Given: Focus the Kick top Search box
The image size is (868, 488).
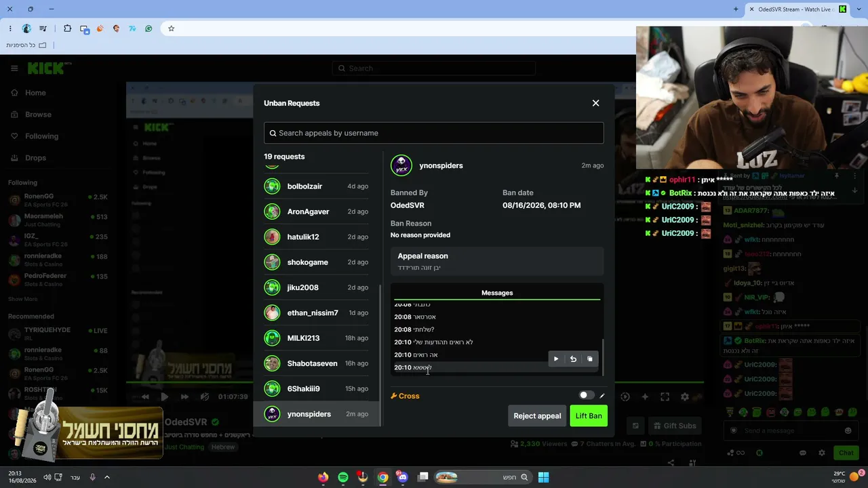Looking at the screenshot, I should (434, 68).
